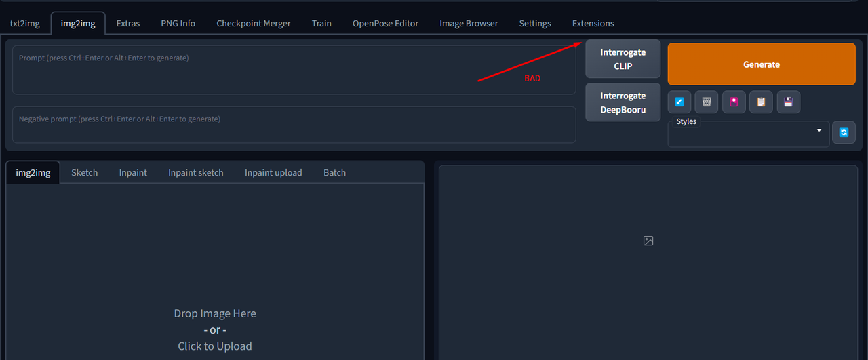The height and width of the screenshot is (360, 868).
Task: Open the Extensions tab
Action: click(593, 23)
